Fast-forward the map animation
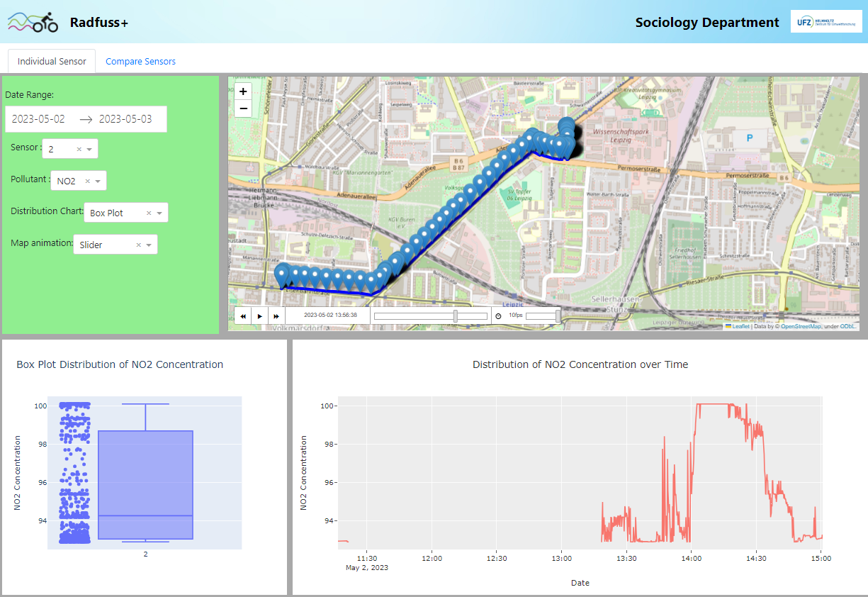This screenshot has width=868, height=597. [276, 316]
